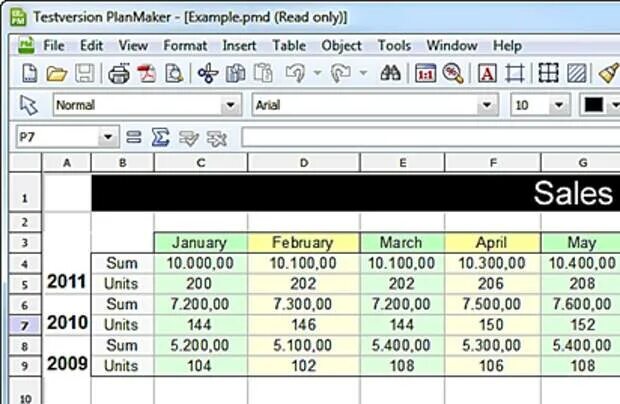
Task: Click the cell borders grid icon
Action: pyautogui.click(x=549, y=73)
